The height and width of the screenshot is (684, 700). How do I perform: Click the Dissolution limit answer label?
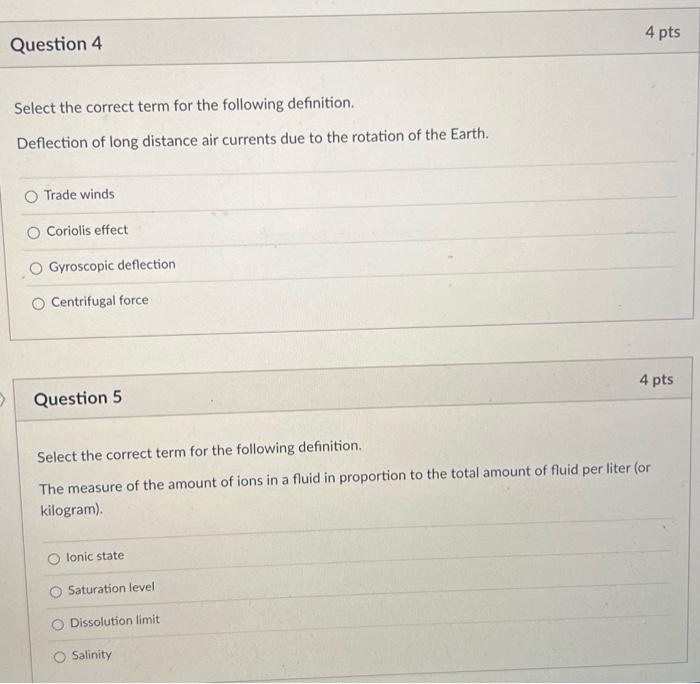click(x=115, y=621)
